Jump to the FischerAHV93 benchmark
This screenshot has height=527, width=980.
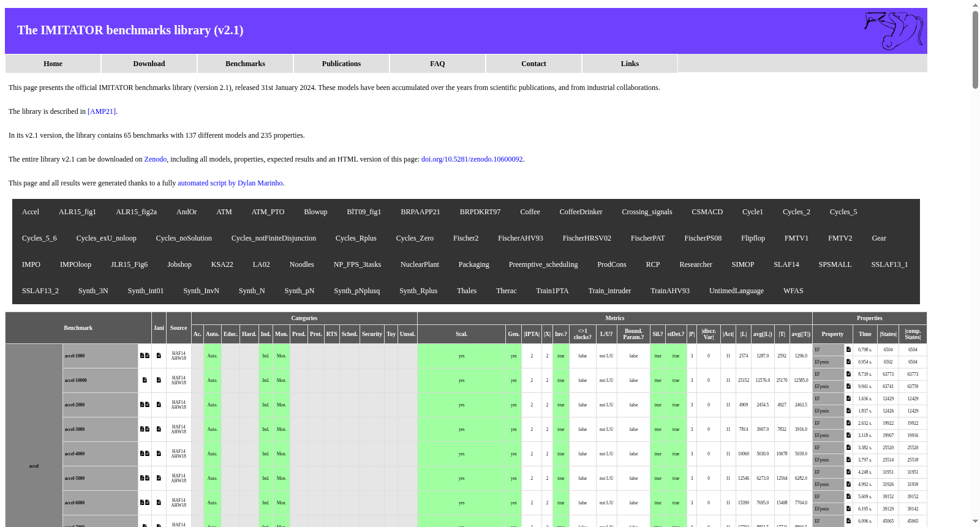click(x=521, y=238)
